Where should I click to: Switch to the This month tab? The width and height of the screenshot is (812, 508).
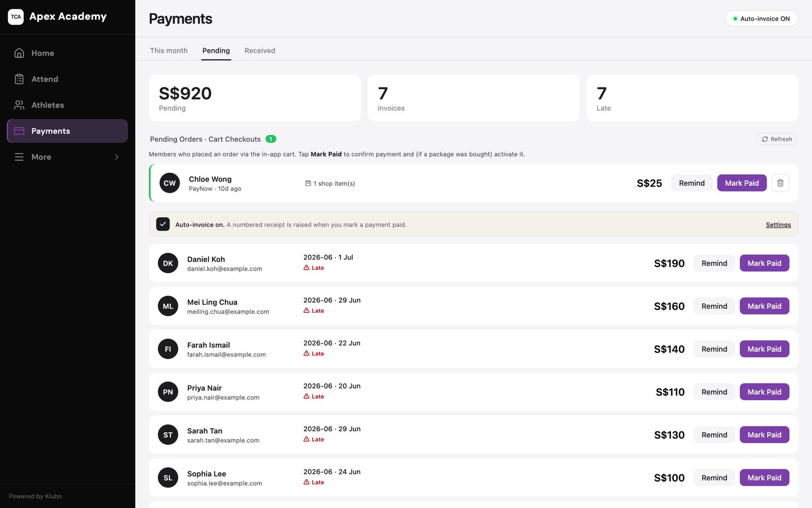(169, 50)
